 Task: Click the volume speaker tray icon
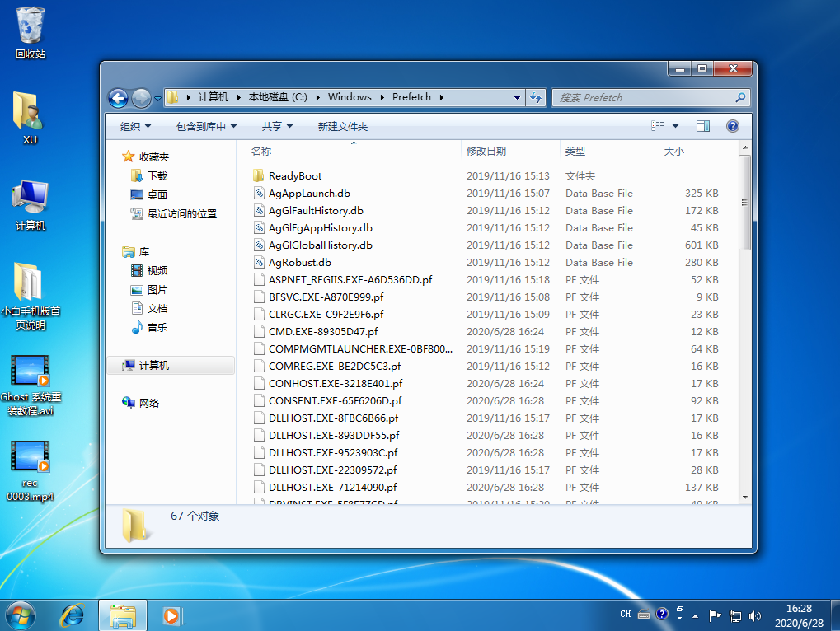(754, 615)
